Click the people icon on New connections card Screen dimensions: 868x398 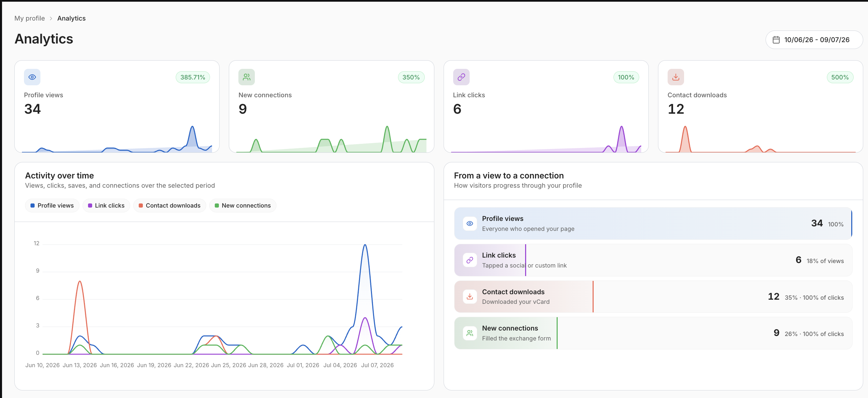247,77
